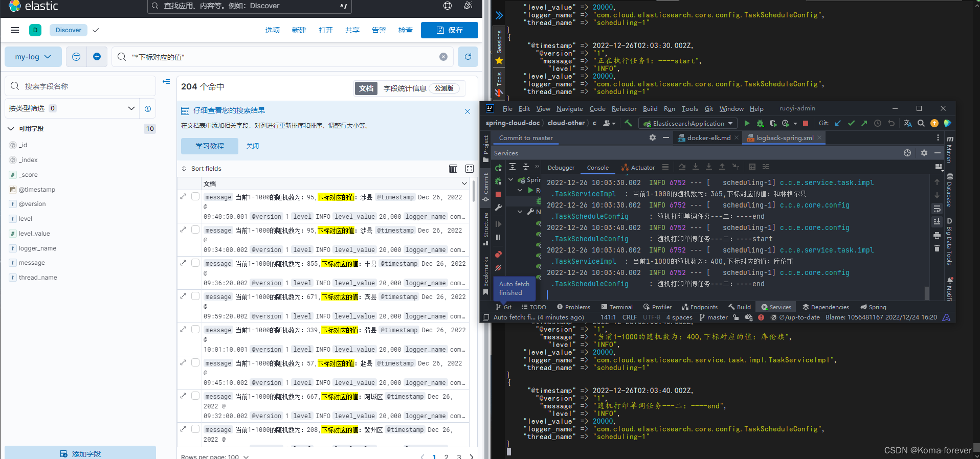Open the newsfeed icon in Elastic header
Viewport: 980px width, 459px height.
(468, 6)
